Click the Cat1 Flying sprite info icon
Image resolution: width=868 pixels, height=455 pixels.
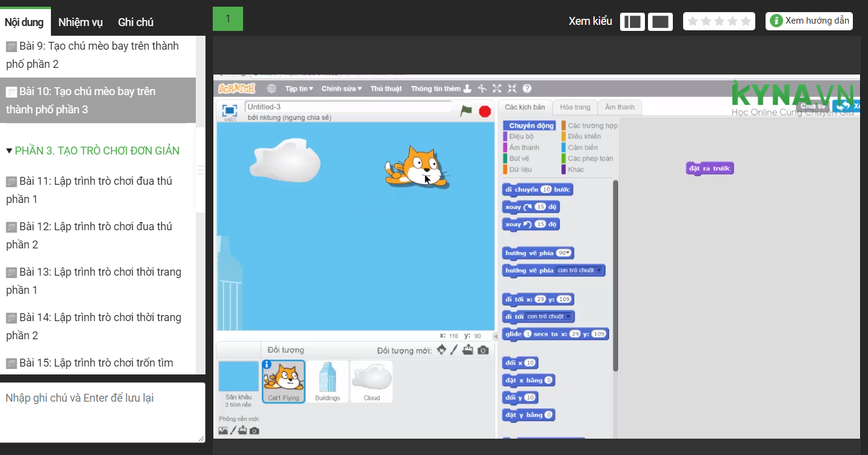pos(267,365)
